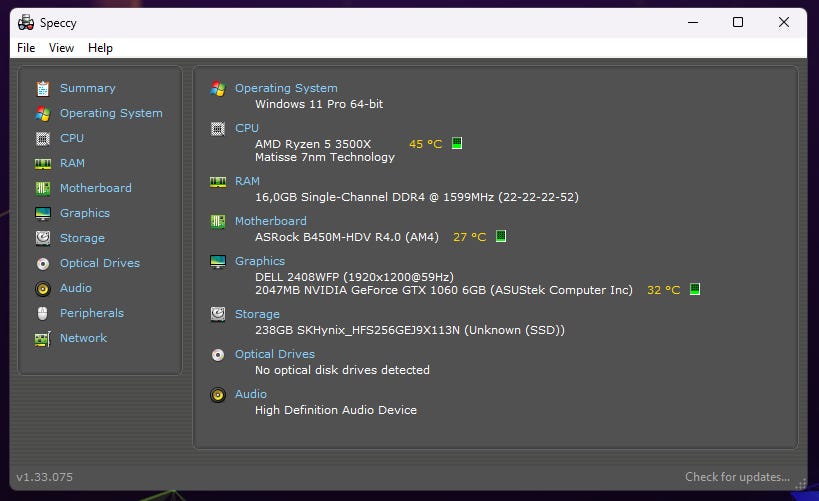Click the Network card icon in sidebar
The width and height of the screenshot is (819, 501).
coord(43,339)
